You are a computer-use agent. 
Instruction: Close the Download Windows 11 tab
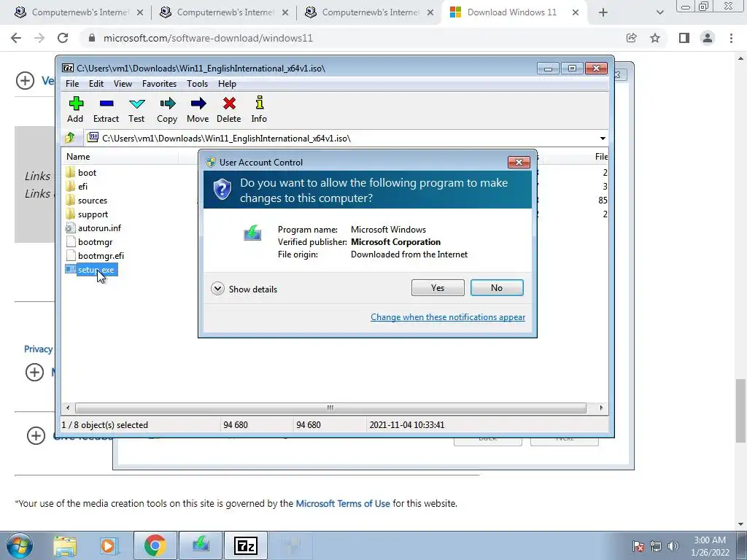576,13
